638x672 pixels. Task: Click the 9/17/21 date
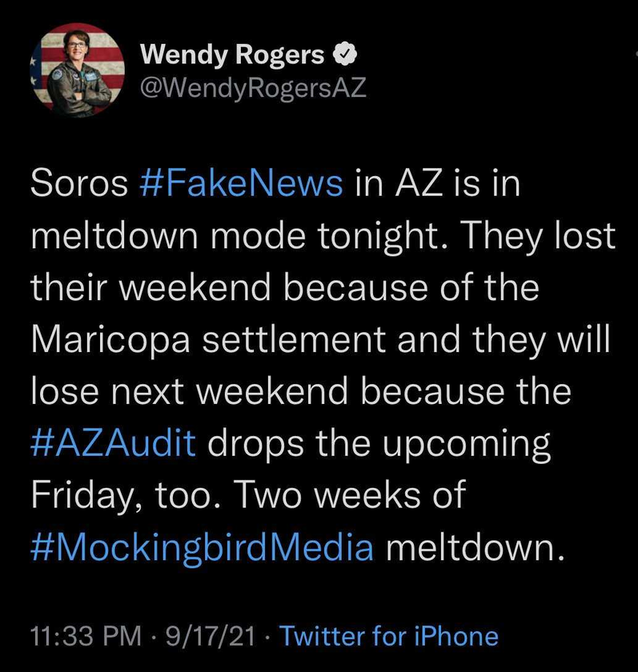point(210,635)
